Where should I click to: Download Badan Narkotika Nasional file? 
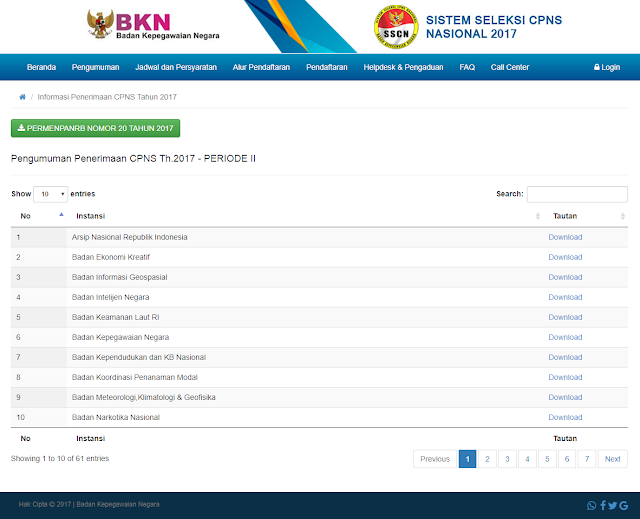tap(565, 417)
